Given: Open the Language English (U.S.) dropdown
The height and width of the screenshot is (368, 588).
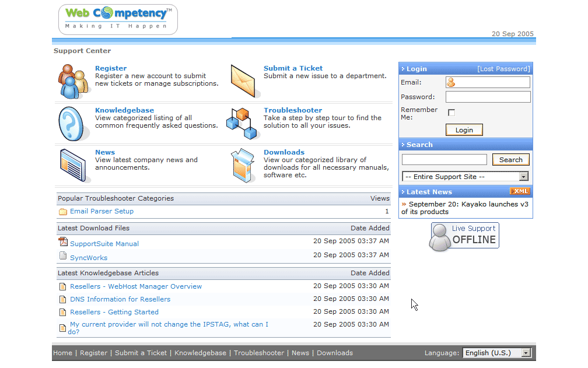Looking at the screenshot, I should pos(526,353).
